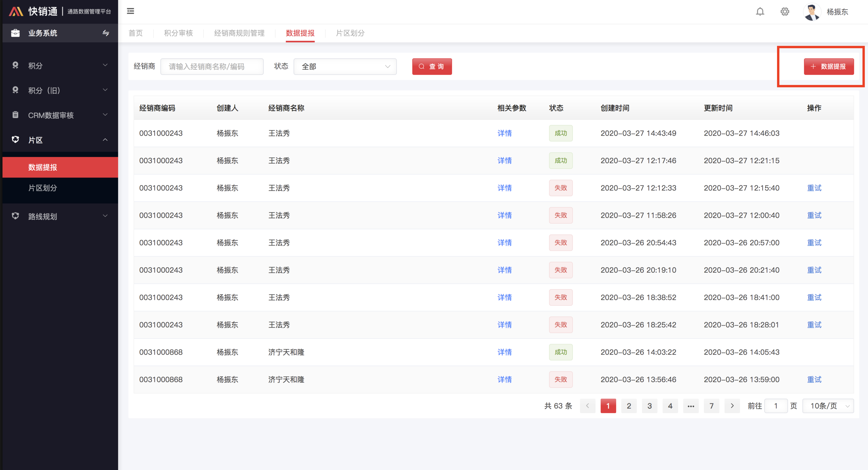Click the 创建时间 column header
868x470 pixels.
[615, 108]
